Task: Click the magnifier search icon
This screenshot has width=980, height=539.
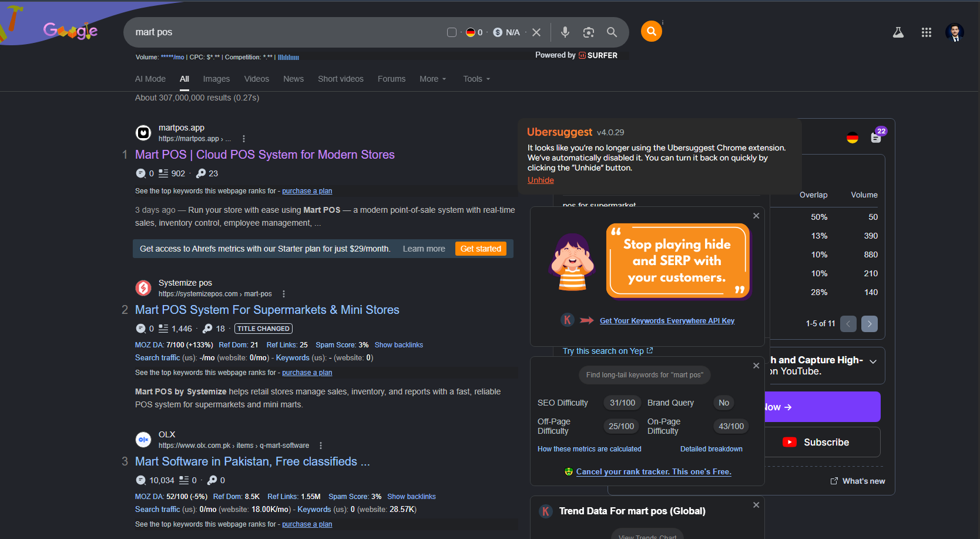Action: coord(612,32)
